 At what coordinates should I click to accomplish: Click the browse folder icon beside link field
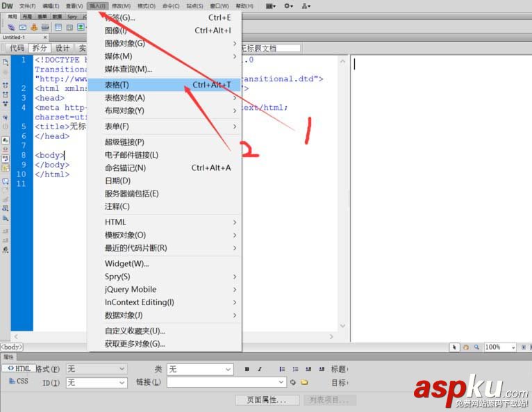[304, 383]
